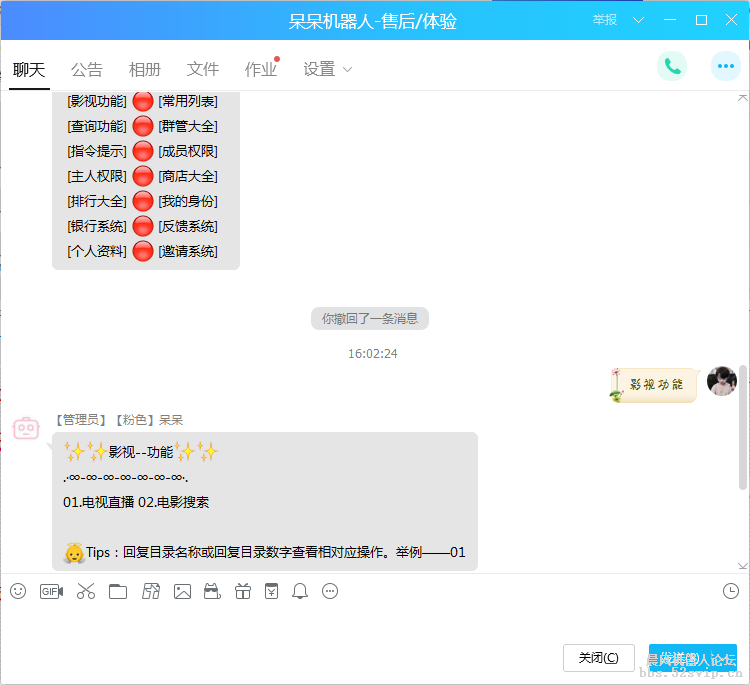Click the chat scrollbar up arrow

point(742,98)
